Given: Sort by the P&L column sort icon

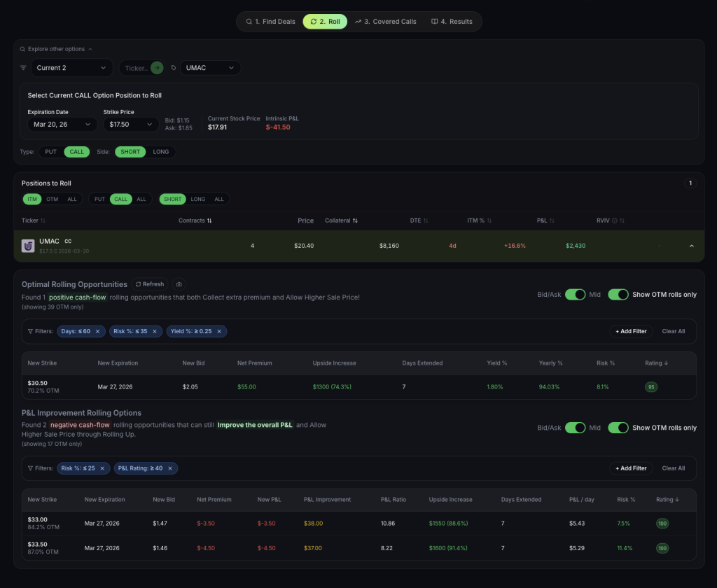Looking at the screenshot, I should coord(555,220).
